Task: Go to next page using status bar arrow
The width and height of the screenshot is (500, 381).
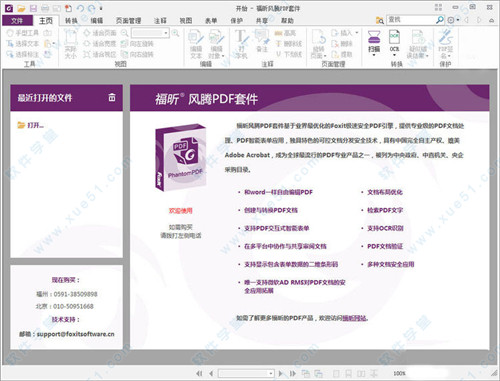Action: (281, 373)
